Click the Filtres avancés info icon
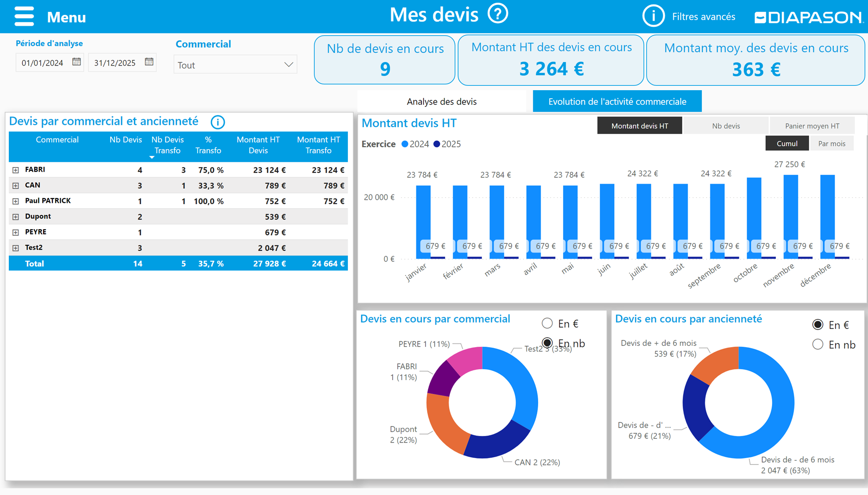868x495 pixels. 653,16
